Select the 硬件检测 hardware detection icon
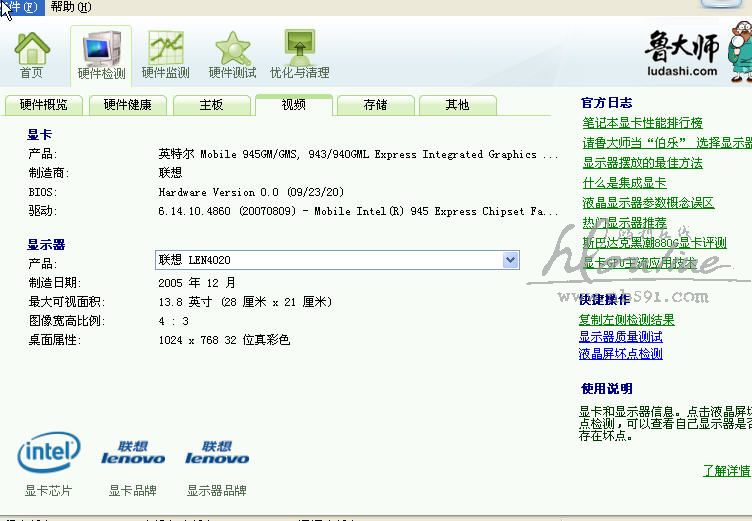The image size is (752, 521). 101,54
